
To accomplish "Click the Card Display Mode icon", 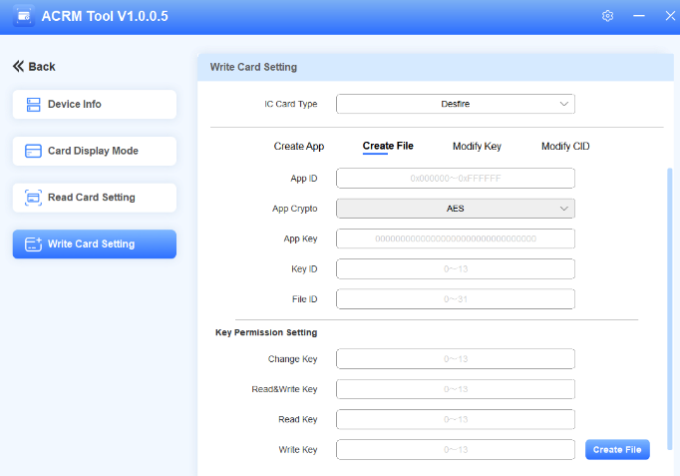I will coord(33,151).
